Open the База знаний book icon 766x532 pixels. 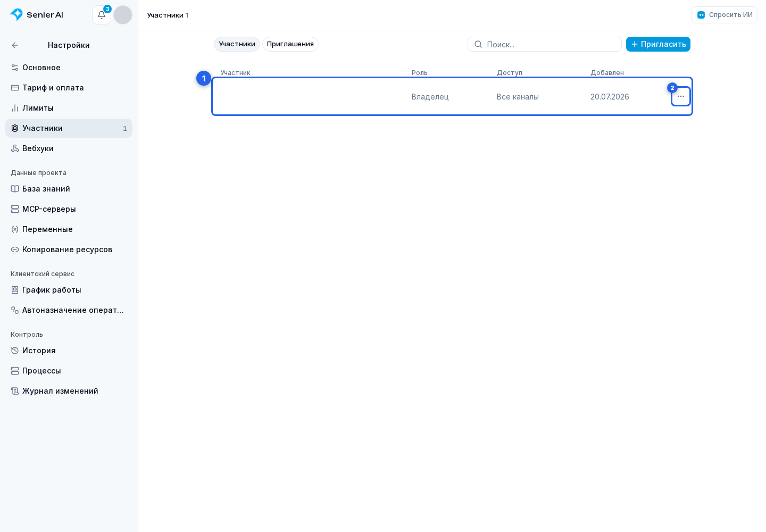15,189
